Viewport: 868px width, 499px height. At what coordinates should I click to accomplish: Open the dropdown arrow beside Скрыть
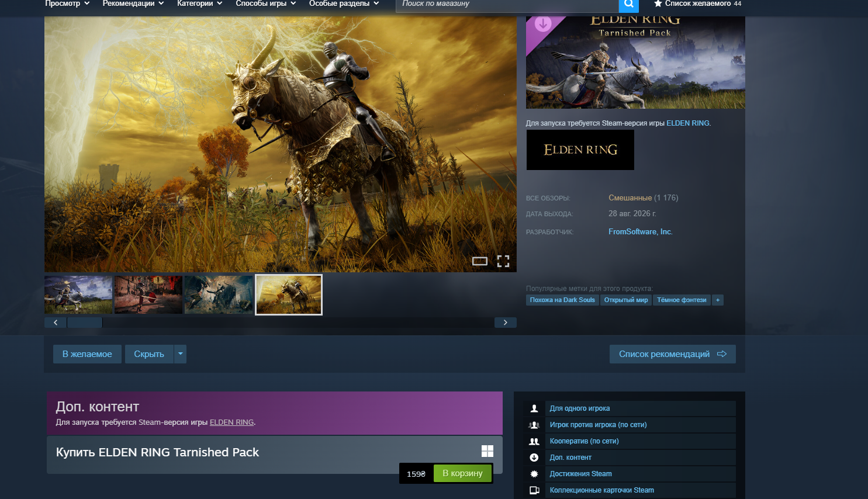click(x=181, y=354)
